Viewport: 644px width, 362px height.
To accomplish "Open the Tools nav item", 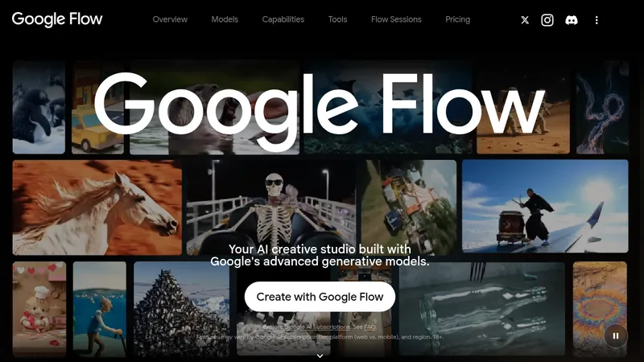I will [337, 19].
